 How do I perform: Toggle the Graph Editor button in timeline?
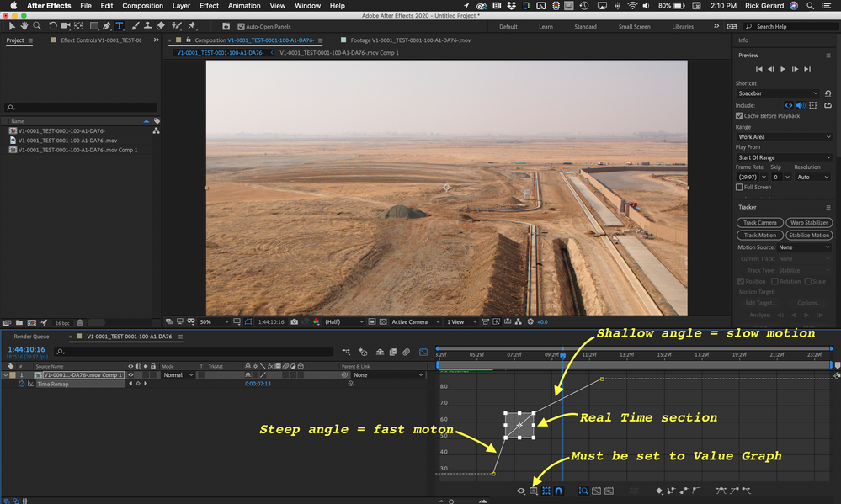tap(423, 352)
